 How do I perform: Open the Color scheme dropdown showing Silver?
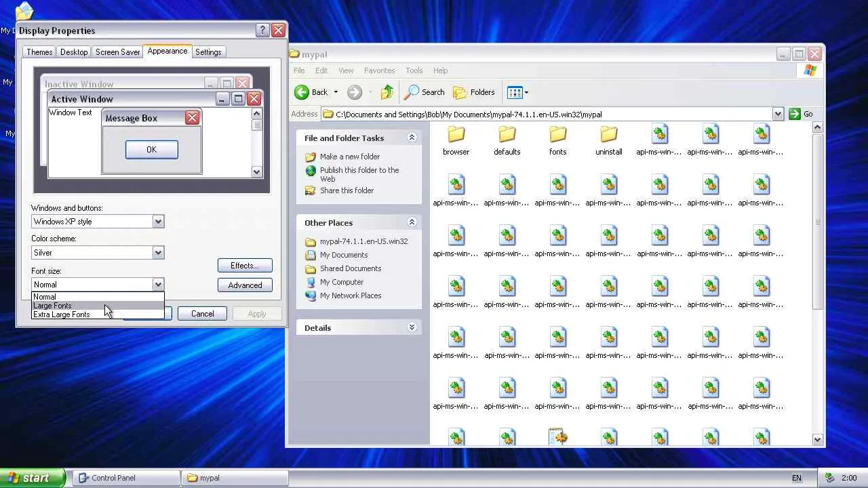[x=158, y=253]
